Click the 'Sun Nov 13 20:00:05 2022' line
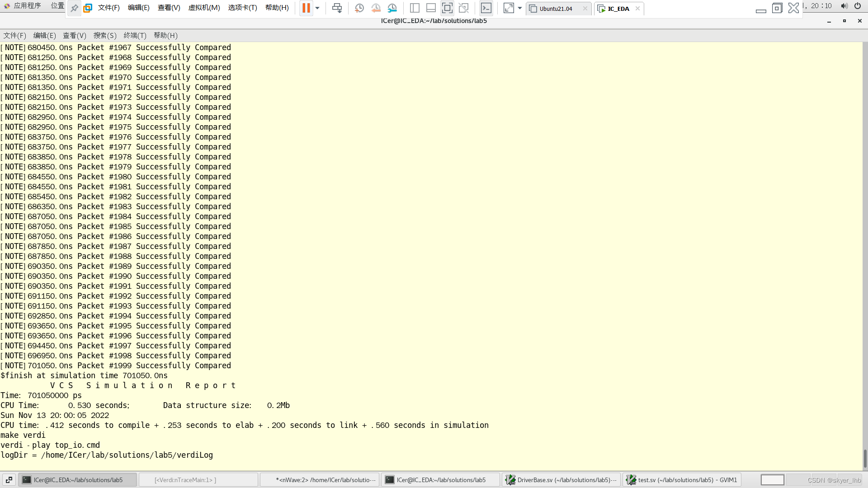The height and width of the screenshot is (488, 868). point(55,415)
